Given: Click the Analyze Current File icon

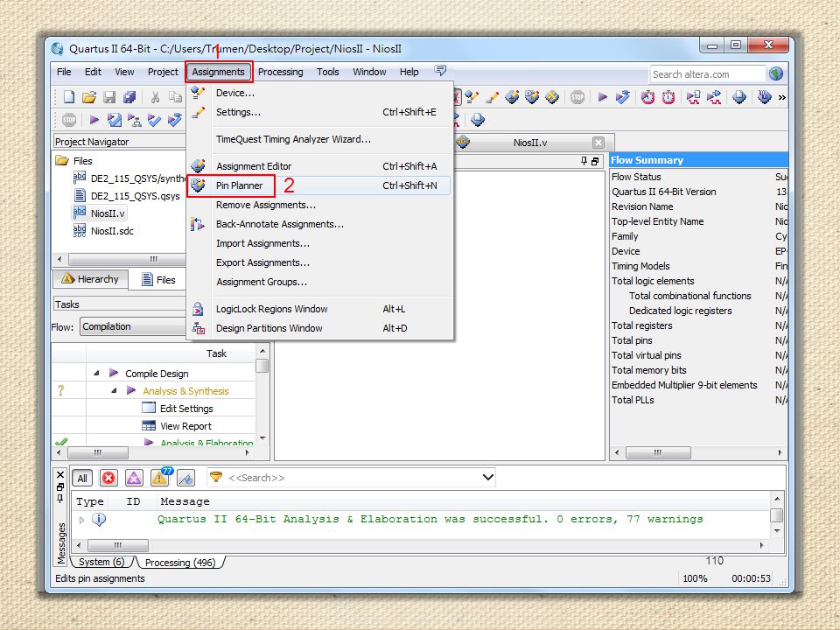Looking at the screenshot, I should point(114,120).
